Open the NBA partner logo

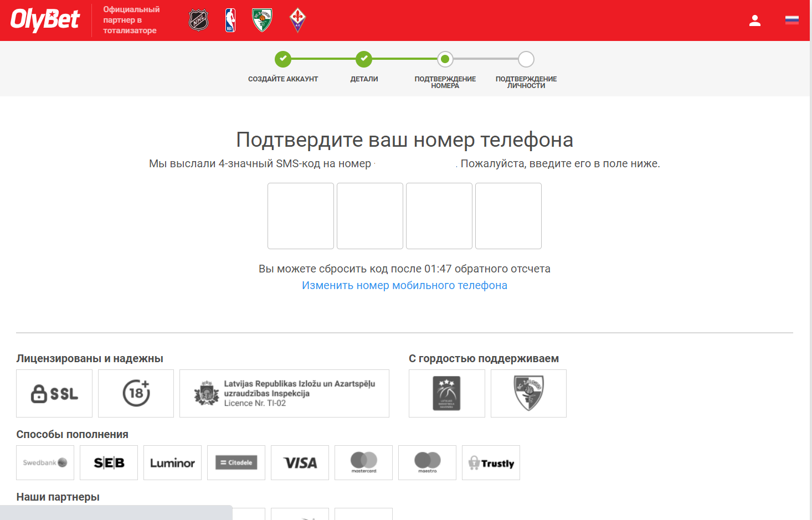[230, 20]
